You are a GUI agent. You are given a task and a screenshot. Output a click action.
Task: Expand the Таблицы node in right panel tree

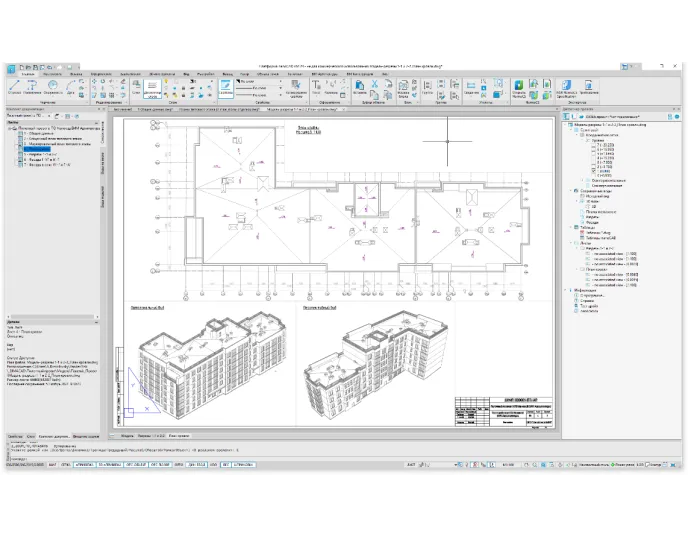tap(570, 227)
